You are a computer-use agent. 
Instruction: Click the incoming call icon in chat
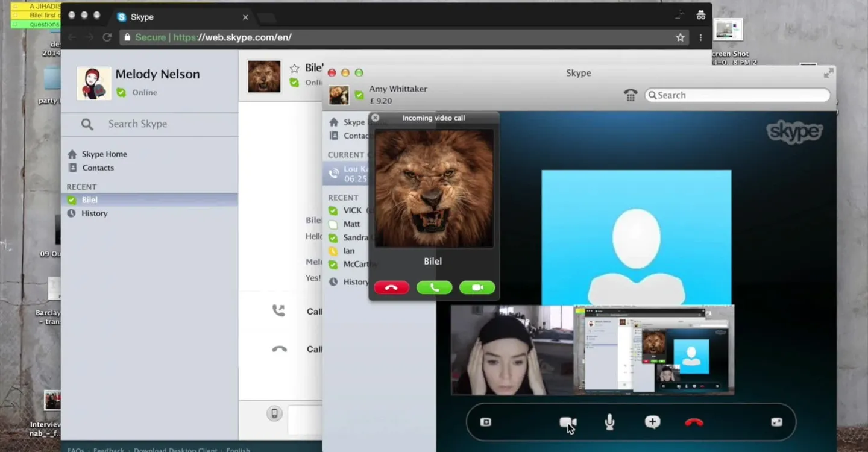coord(278,310)
